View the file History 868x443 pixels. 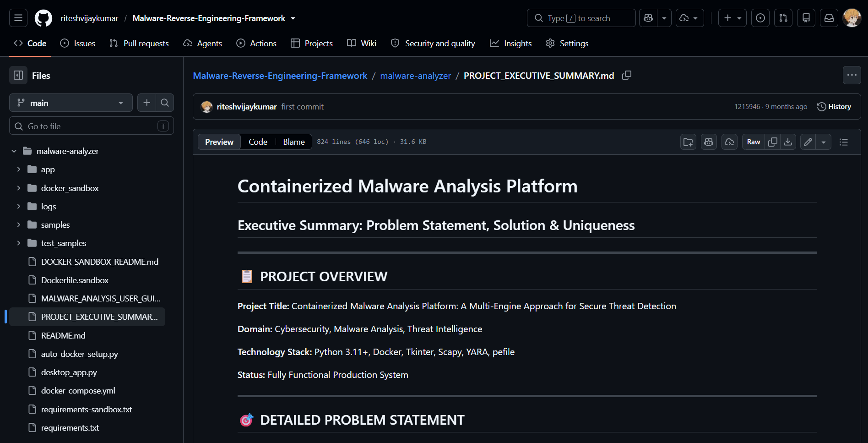pos(834,106)
